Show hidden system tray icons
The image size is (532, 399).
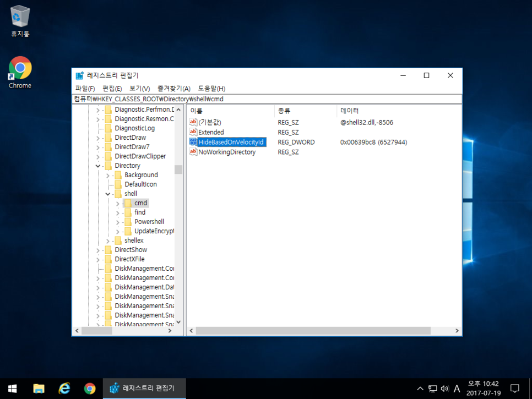pyautogui.click(x=420, y=389)
